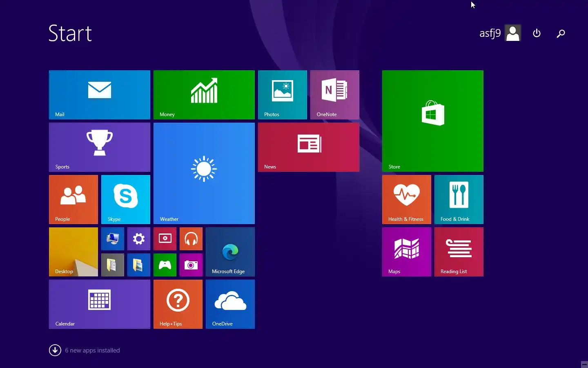Image resolution: width=588 pixels, height=368 pixels.
Task: Open the People tile
Action: 73,200
